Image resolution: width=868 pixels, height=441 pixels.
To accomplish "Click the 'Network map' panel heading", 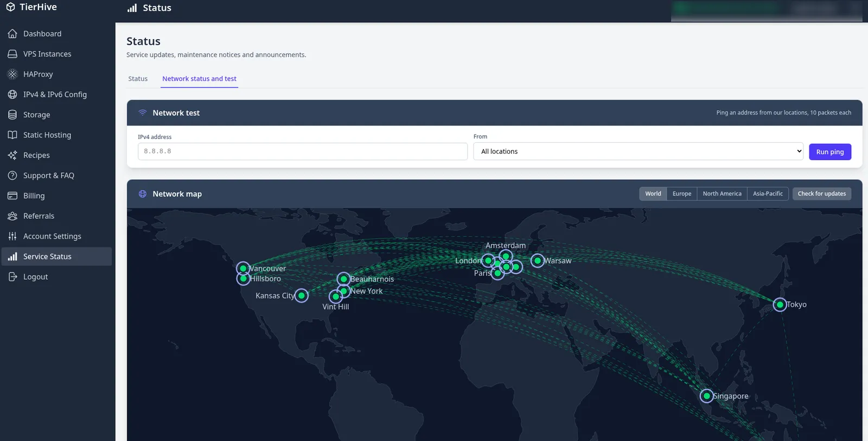I will click(x=177, y=194).
